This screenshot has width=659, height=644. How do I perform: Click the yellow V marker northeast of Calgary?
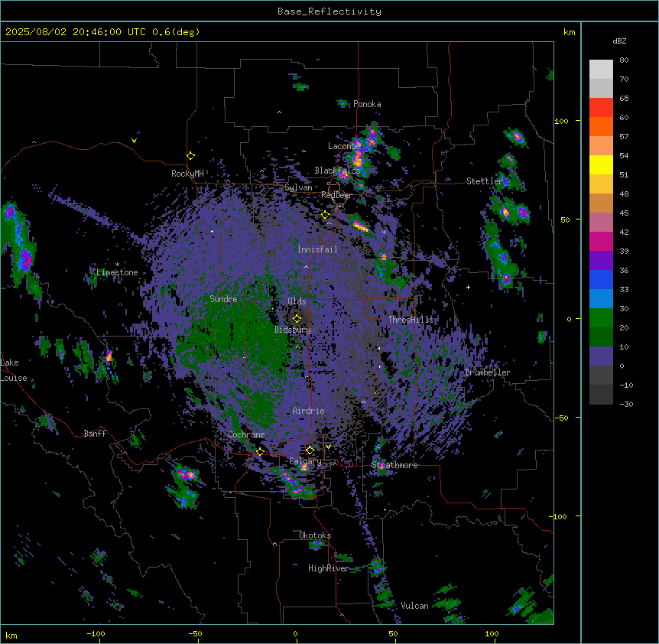pos(328,447)
